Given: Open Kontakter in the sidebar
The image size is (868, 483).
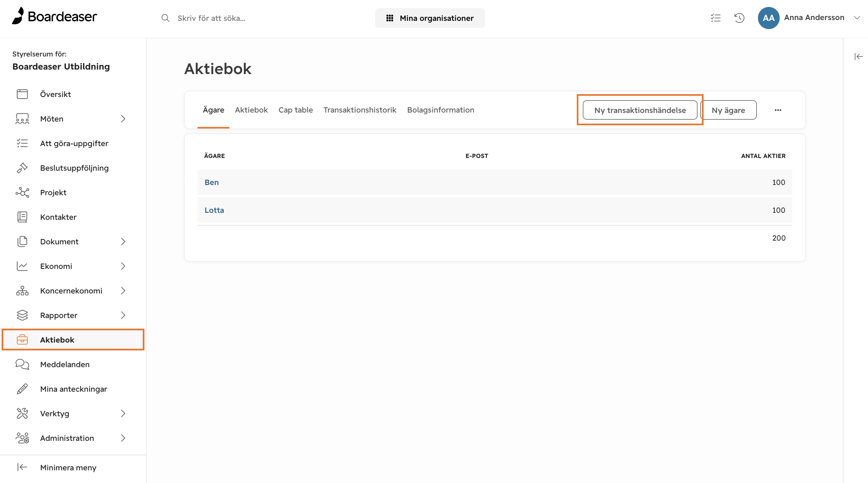Looking at the screenshot, I should (58, 217).
